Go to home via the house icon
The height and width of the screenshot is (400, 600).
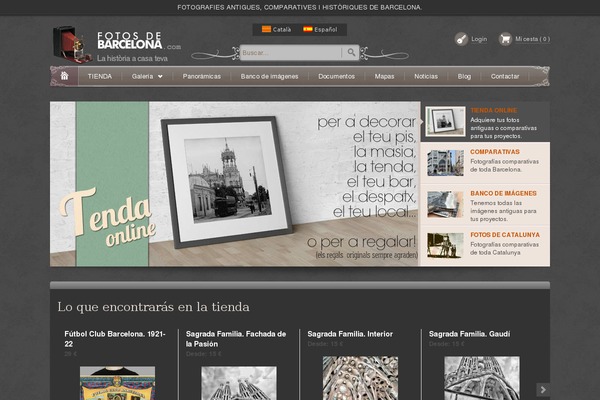tap(64, 76)
